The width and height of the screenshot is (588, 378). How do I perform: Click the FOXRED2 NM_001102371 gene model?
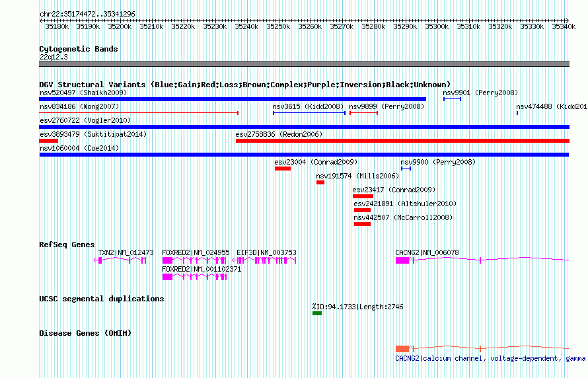click(195, 277)
